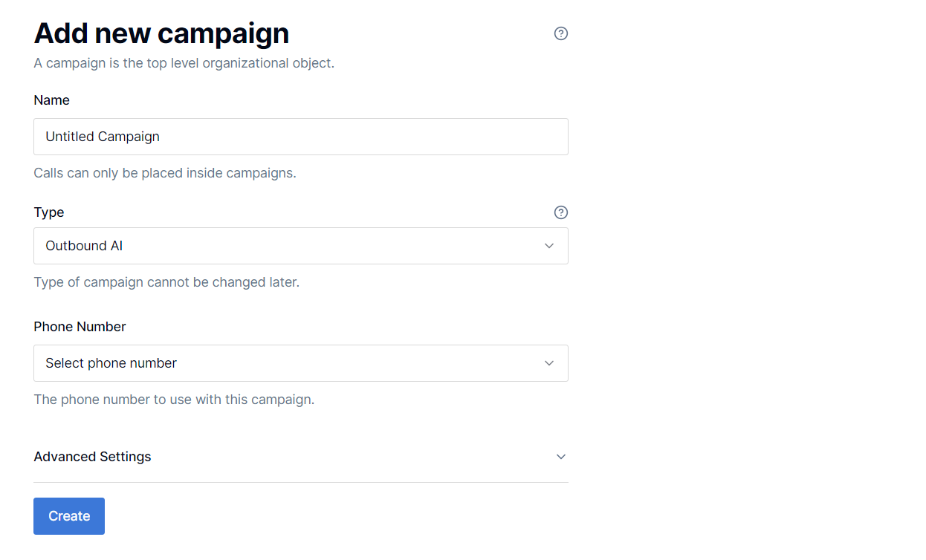The height and width of the screenshot is (560, 926).
Task: Click hint about calls placed inside campaigns
Action: tap(165, 173)
